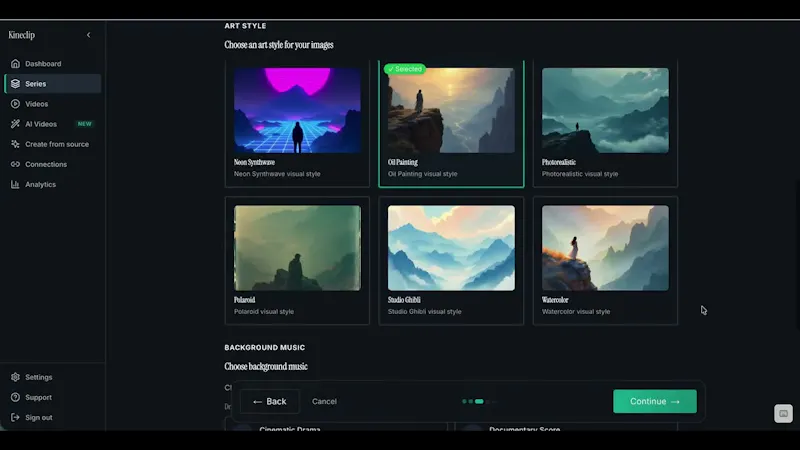
Task: Click the Watercolor visual style text
Action: [x=576, y=312]
